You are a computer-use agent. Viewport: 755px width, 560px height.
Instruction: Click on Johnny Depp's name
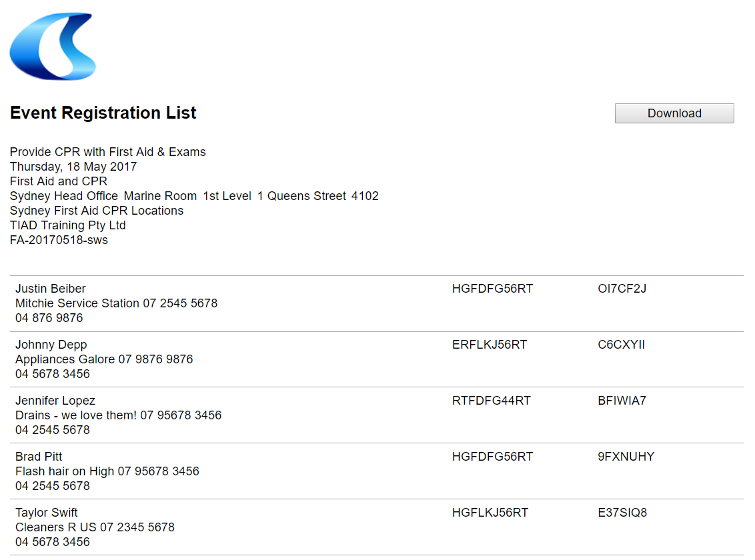click(x=51, y=345)
